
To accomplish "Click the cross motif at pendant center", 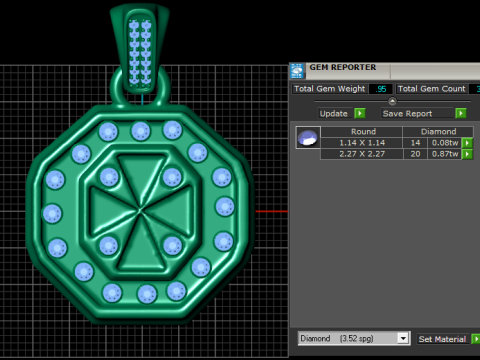I will [141, 211].
